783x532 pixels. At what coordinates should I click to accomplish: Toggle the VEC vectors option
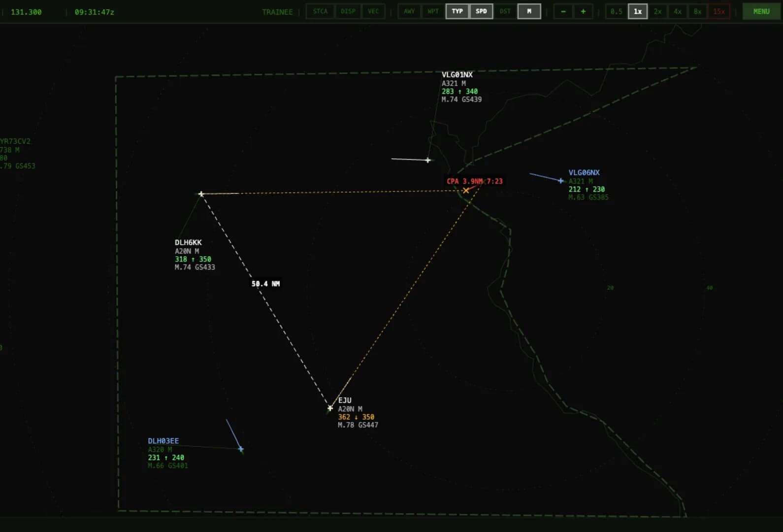374,11
